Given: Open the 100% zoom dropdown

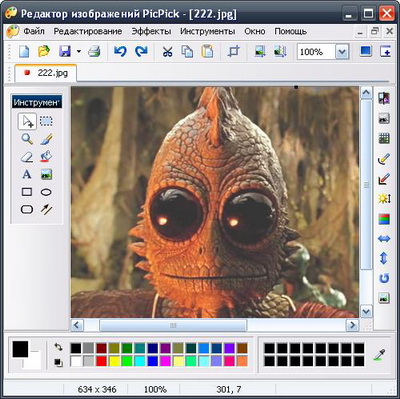Looking at the screenshot, I should tap(342, 52).
